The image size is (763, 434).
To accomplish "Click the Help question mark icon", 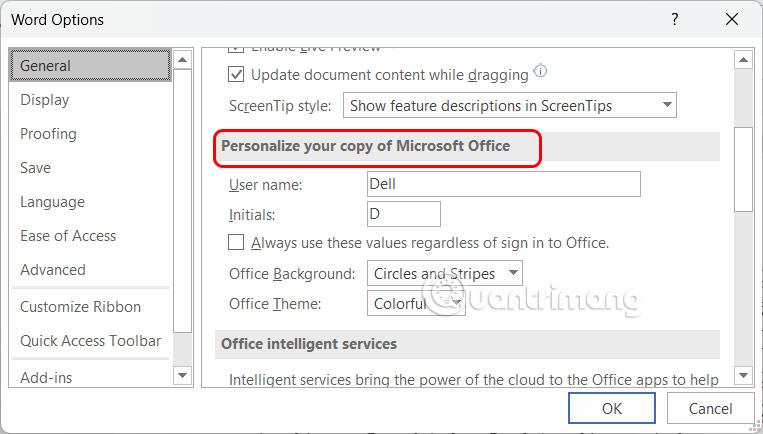I will point(676,19).
